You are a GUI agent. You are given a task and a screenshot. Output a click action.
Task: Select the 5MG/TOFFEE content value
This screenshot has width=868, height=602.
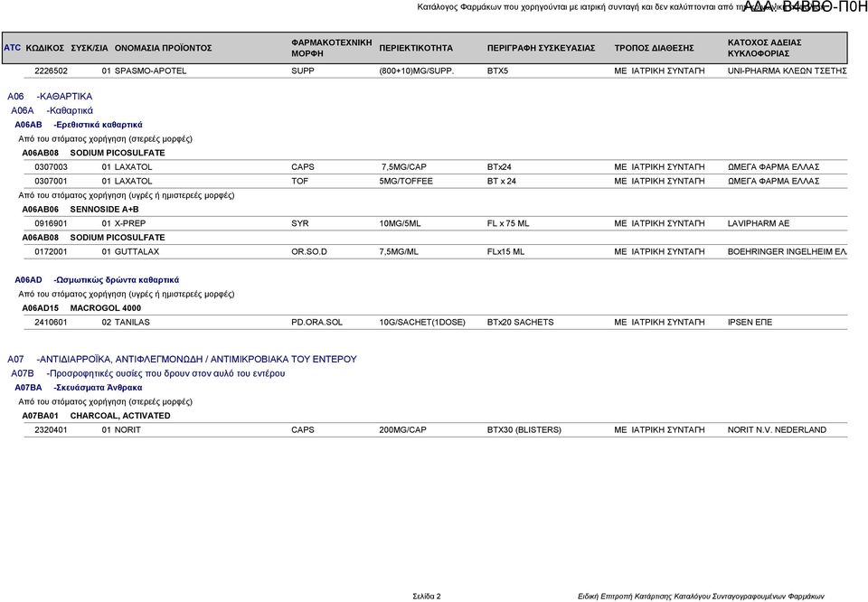pyautogui.click(x=406, y=181)
